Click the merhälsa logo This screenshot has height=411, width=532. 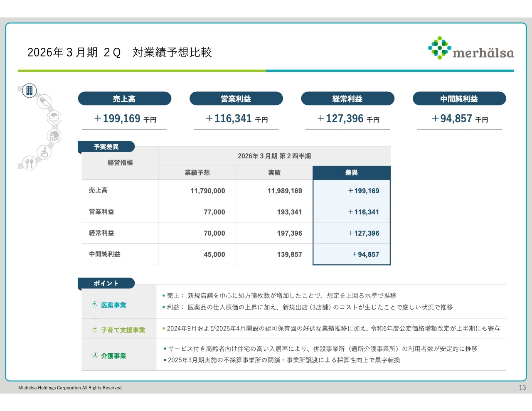coord(471,49)
